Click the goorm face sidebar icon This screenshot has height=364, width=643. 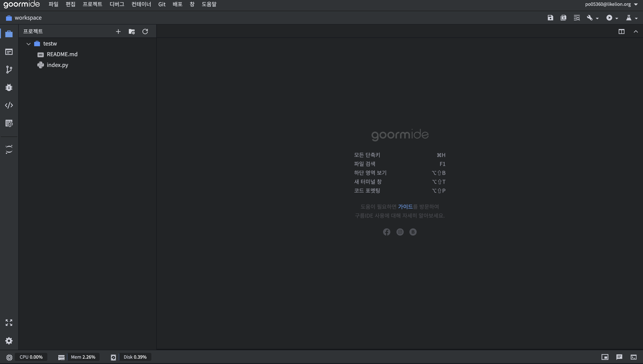click(x=9, y=149)
